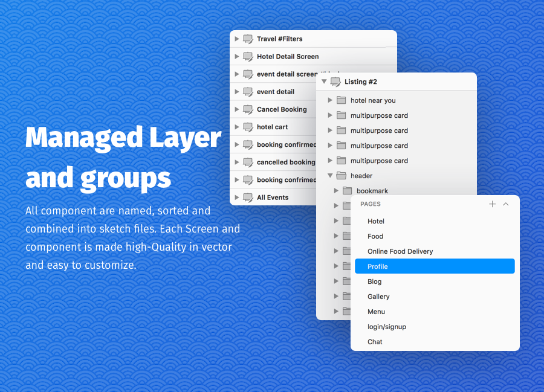Image resolution: width=544 pixels, height=392 pixels.
Task: Click the folder icon next to bookmark layer
Action: click(x=347, y=191)
